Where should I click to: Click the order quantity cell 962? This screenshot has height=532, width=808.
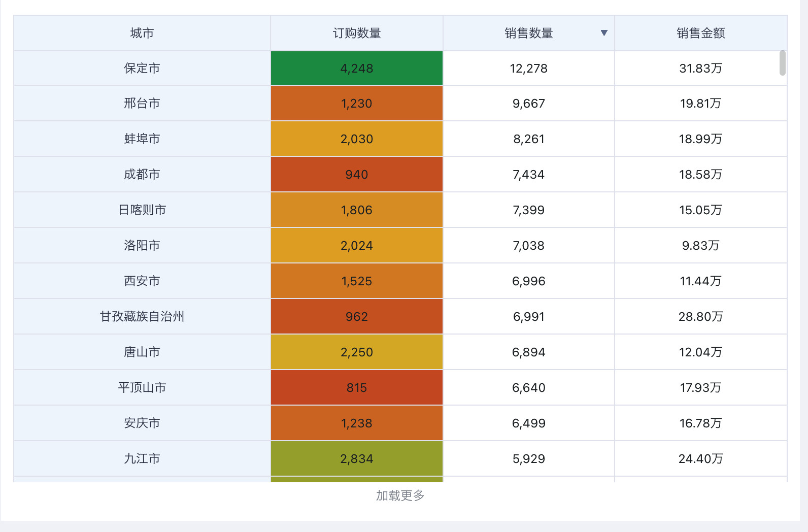pyautogui.click(x=357, y=317)
